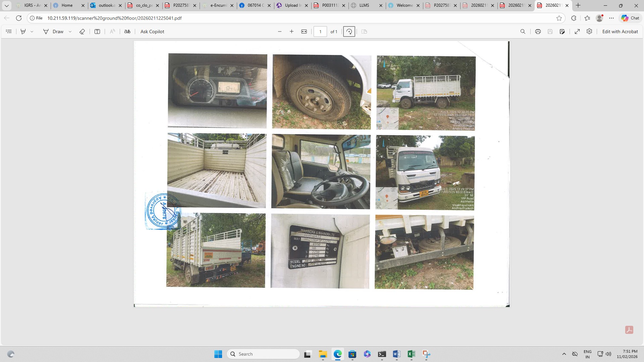Enter full screen mode via expand icon
The image size is (644, 362).
point(577,32)
